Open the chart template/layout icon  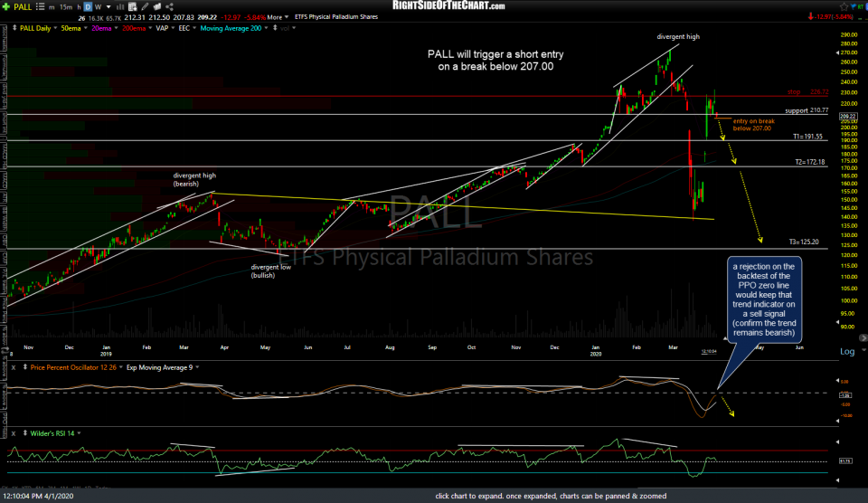point(132,7)
